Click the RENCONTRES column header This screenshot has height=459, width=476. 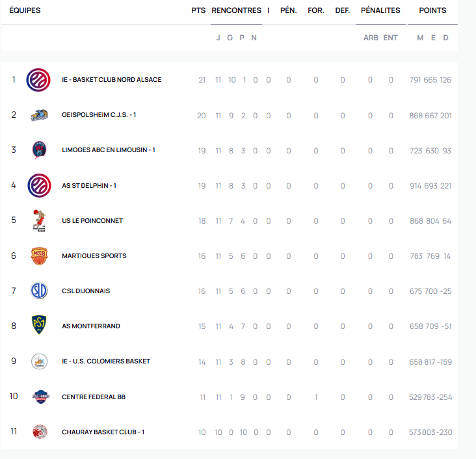click(x=236, y=10)
